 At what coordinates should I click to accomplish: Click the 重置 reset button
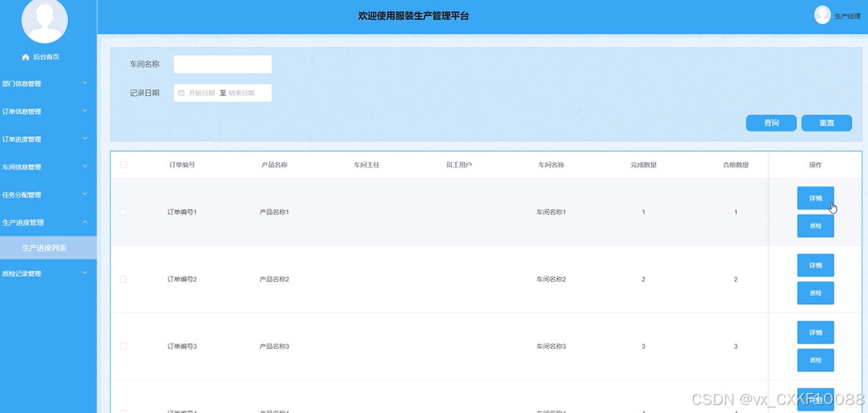pyautogui.click(x=826, y=123)
